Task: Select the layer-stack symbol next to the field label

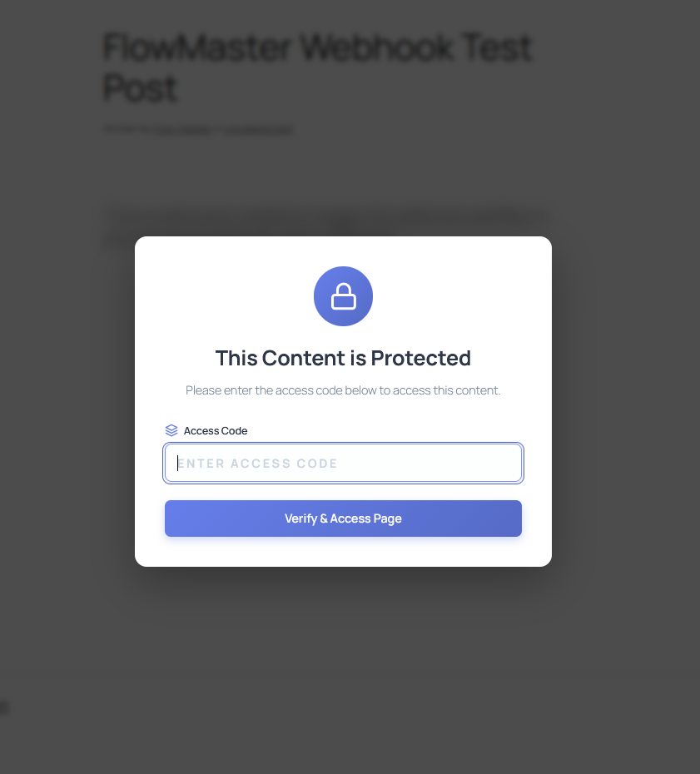Action: coord(171,430)
